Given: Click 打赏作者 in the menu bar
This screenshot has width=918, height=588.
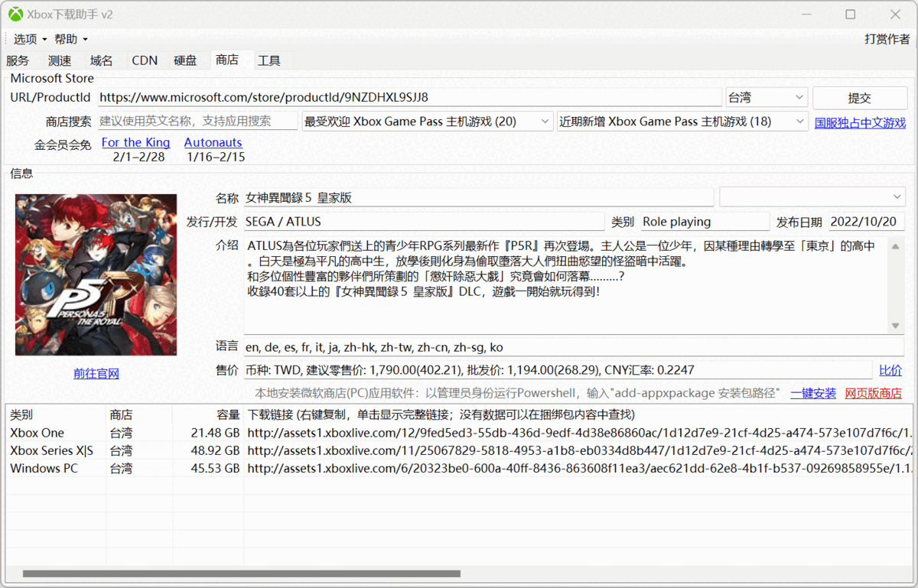Looking at the screenshot, I should [887, 39].
